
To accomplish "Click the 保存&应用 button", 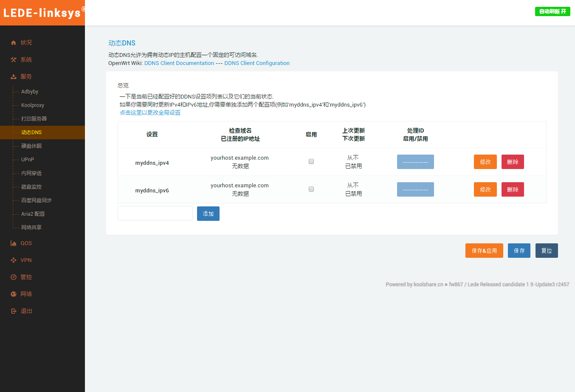I will click(x=484, y=251).
